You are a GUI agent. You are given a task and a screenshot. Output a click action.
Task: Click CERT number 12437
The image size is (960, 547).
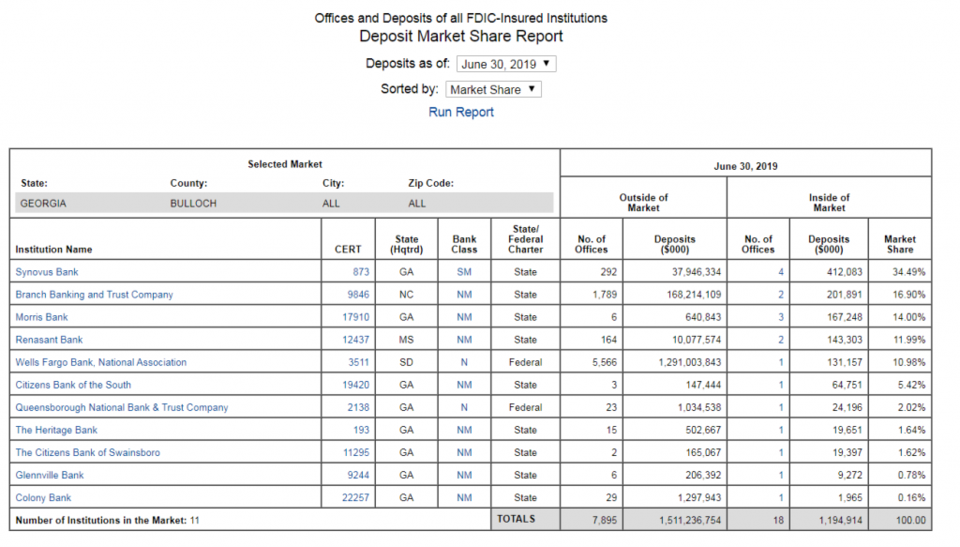click(x=356, y=340)
